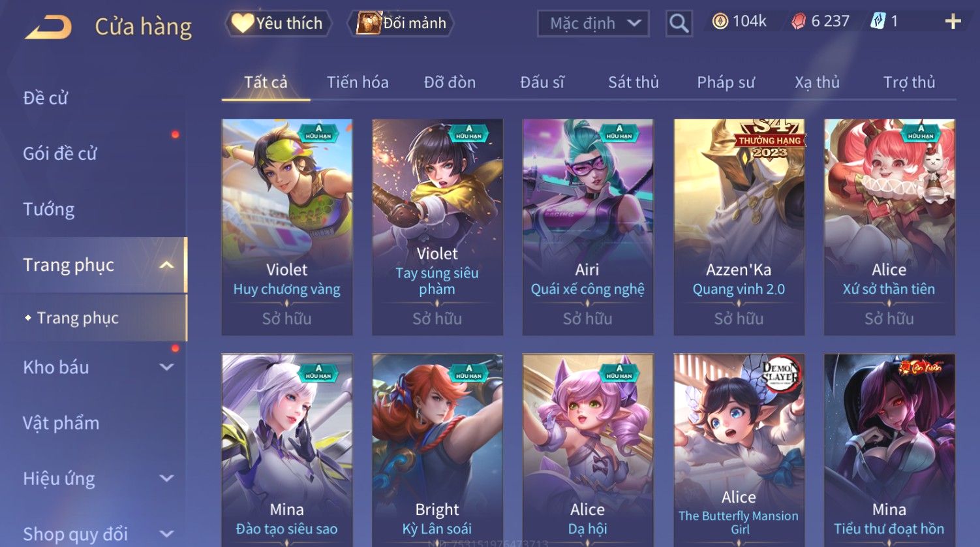
Task: Click the red gem currency icon
Action: 799,22
